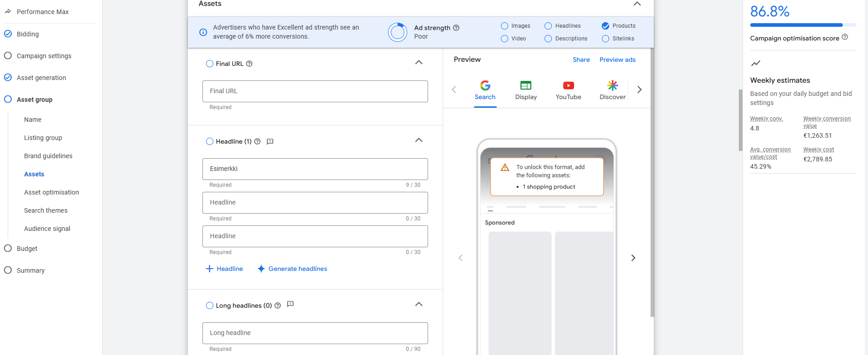Click the Final URL input field
Viewport: 868px width, 355px height.
315,91
